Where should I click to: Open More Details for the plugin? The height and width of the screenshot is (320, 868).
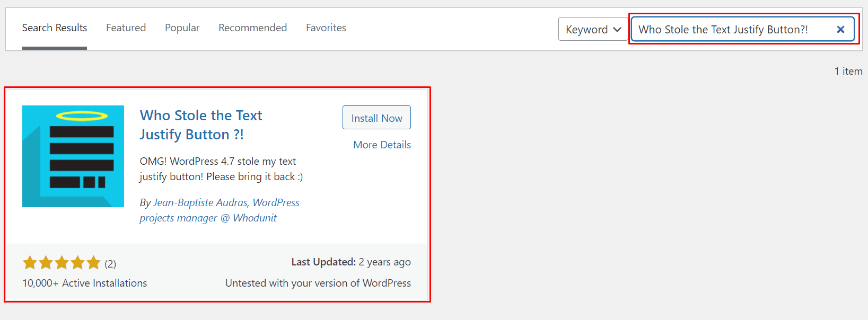(382, 144)
